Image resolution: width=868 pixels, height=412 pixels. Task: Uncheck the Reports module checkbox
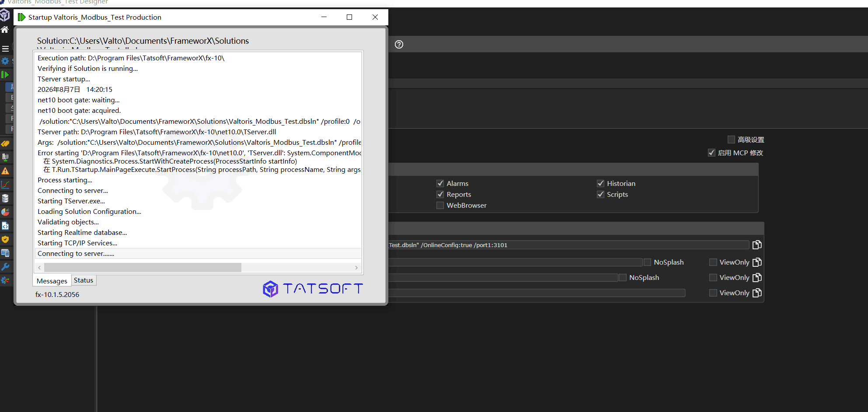click(440, 194)
